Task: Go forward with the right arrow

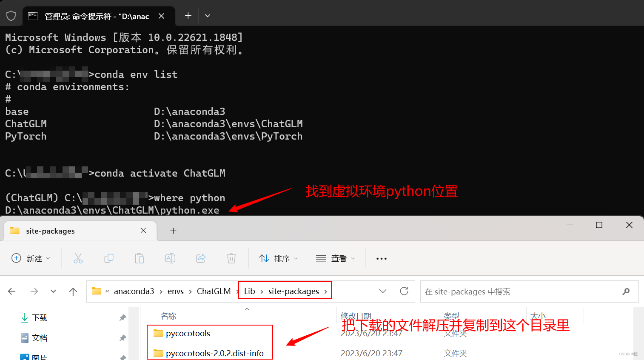Action: click(x=34, y=291)
